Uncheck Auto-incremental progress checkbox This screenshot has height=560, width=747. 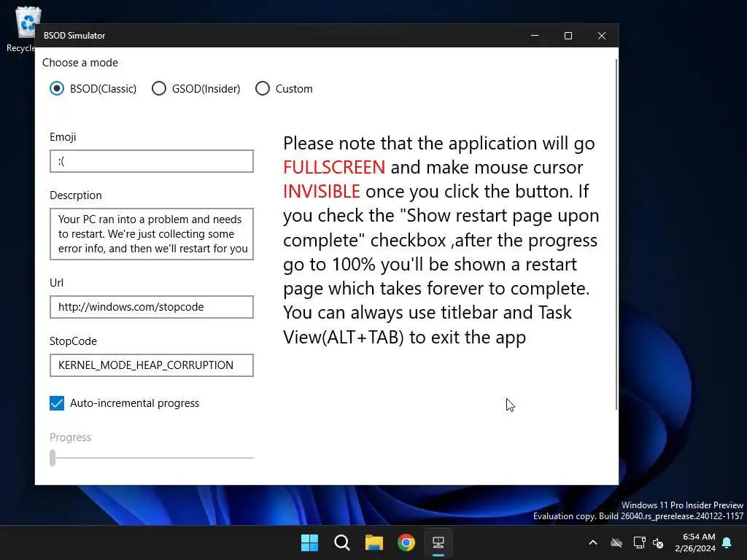point(57,403)
